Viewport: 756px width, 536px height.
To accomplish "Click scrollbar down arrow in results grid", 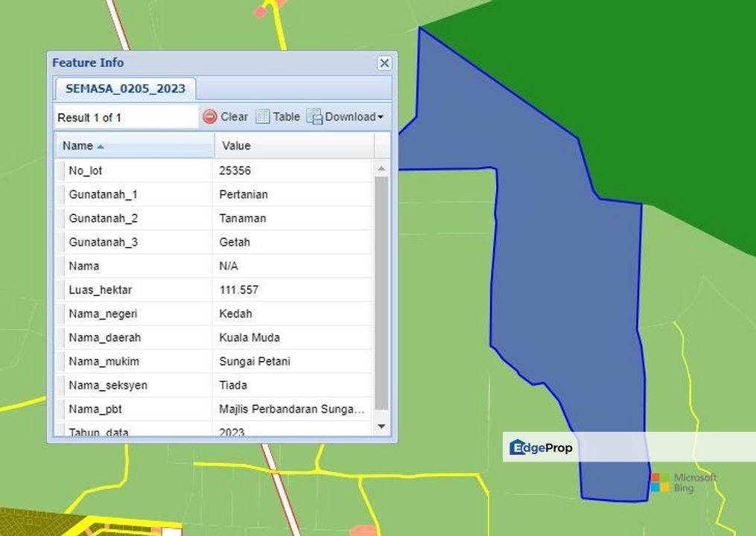I will (x=381, y=426).
